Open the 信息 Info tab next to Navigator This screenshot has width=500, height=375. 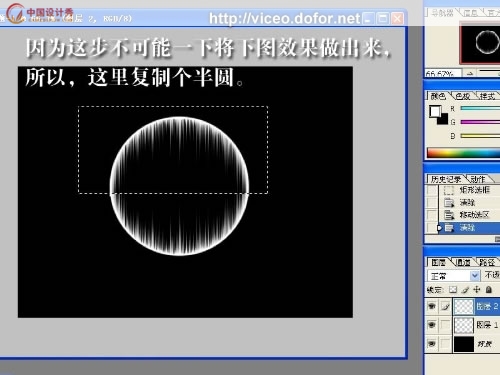tap(470, 13)
